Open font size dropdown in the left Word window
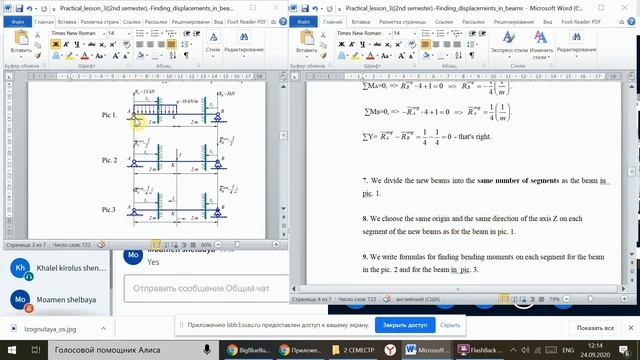This screenshot has width=640, height=360. tap(129, 33)
